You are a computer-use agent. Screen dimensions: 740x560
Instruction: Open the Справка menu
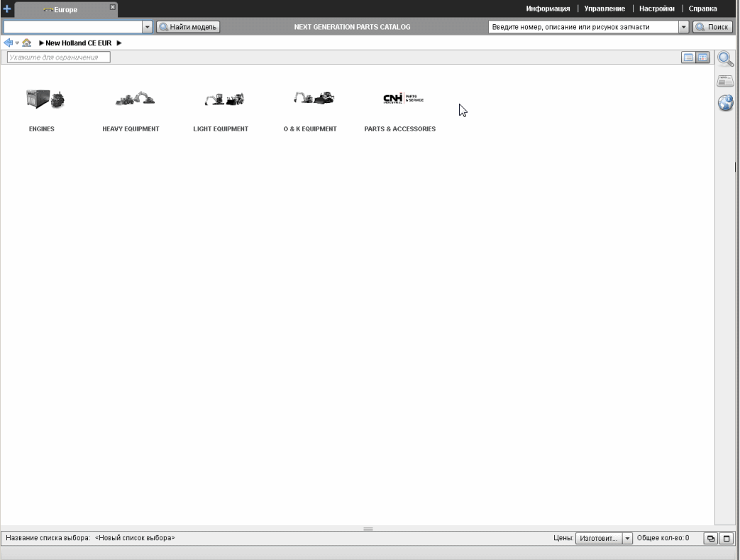[x=702, y=9]
